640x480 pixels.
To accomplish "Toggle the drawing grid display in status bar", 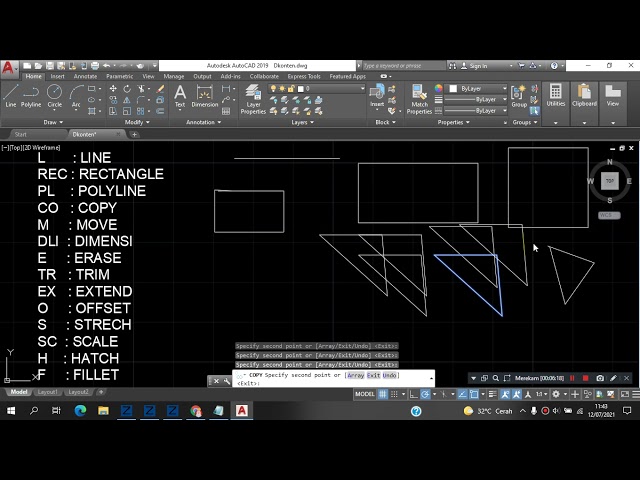I will (x=382, y=394).
